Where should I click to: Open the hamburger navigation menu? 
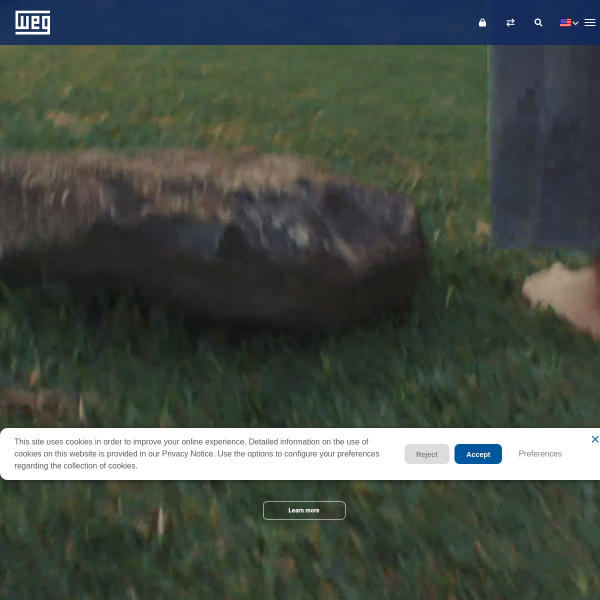pos(590,23)
